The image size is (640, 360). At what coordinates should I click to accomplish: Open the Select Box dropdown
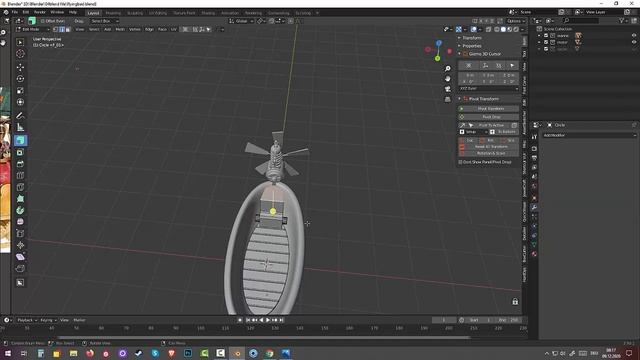[x=104, y=21]
